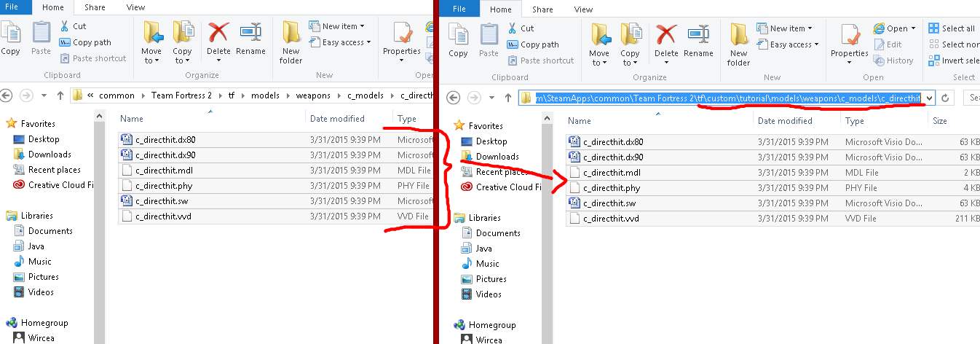Expand New item dropdown in right window
This screenshot has height=344, width=980.
click(785, 28)
